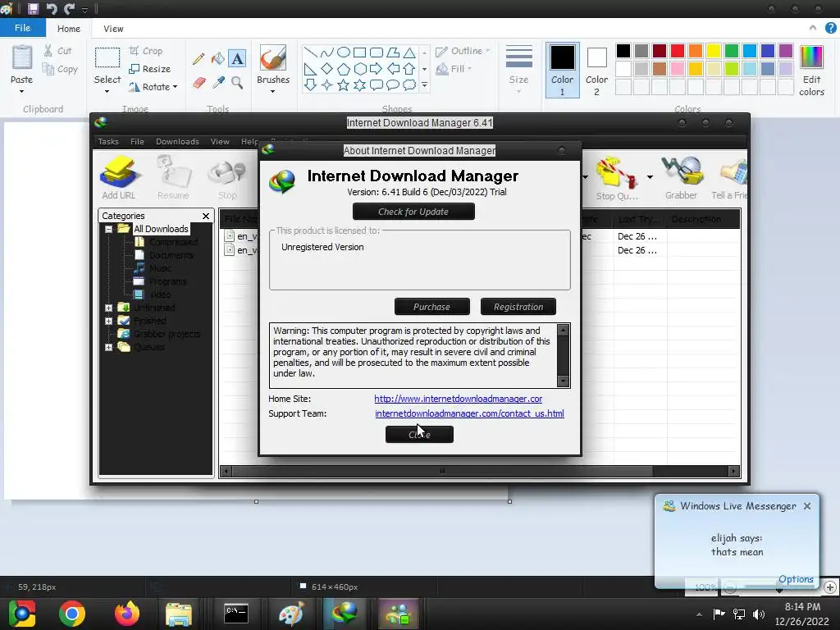
Task: Open Firefox from the taskbar
Action: click(x=127, y=614)
